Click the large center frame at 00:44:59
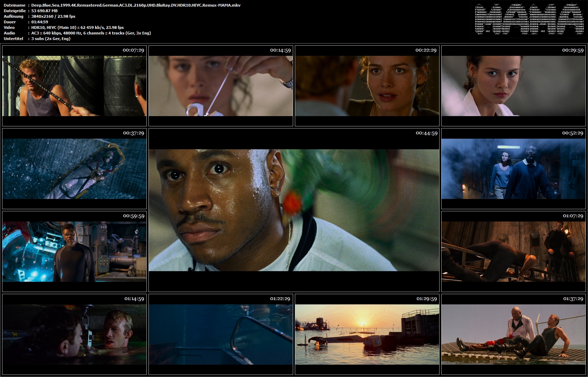The image size is (588, 377). (x=294, y=210)
